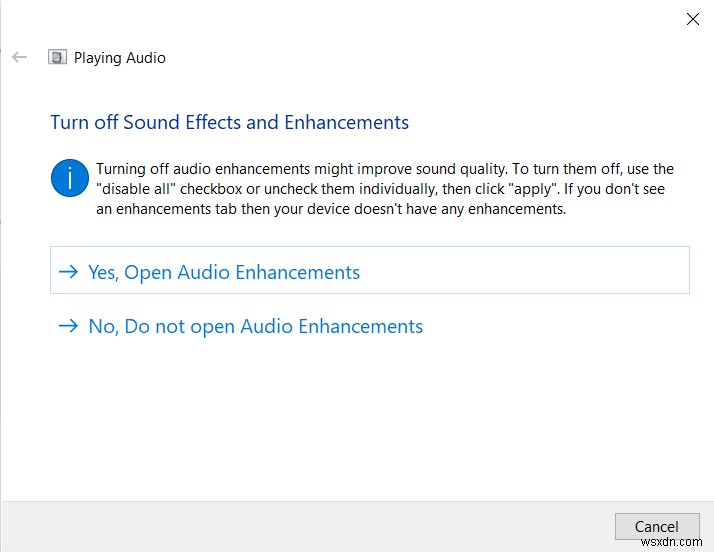This screenshot has width=714, height=552.
Task: Click the Playing Audio title text
Action: click(x=120, y=58)
